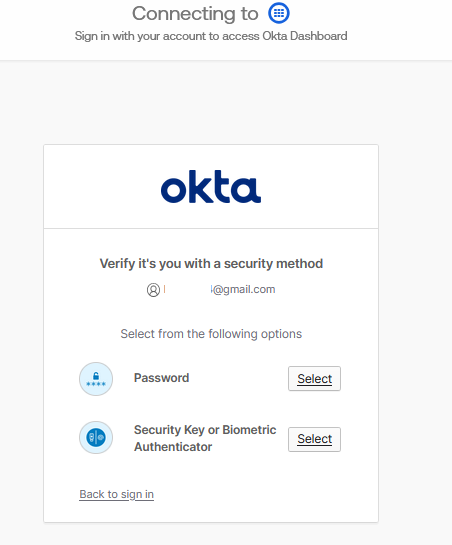Click the Password lock icon

(x=96, y=379)
